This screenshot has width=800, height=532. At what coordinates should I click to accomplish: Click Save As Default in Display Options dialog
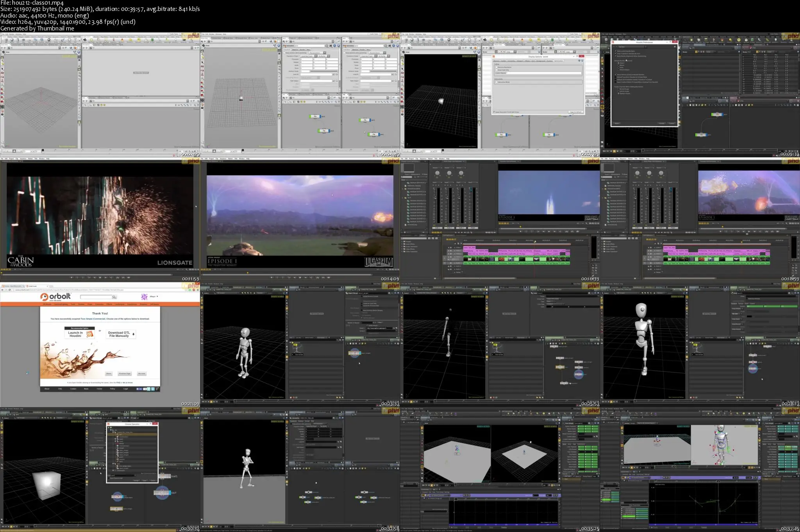click(576, 112)
